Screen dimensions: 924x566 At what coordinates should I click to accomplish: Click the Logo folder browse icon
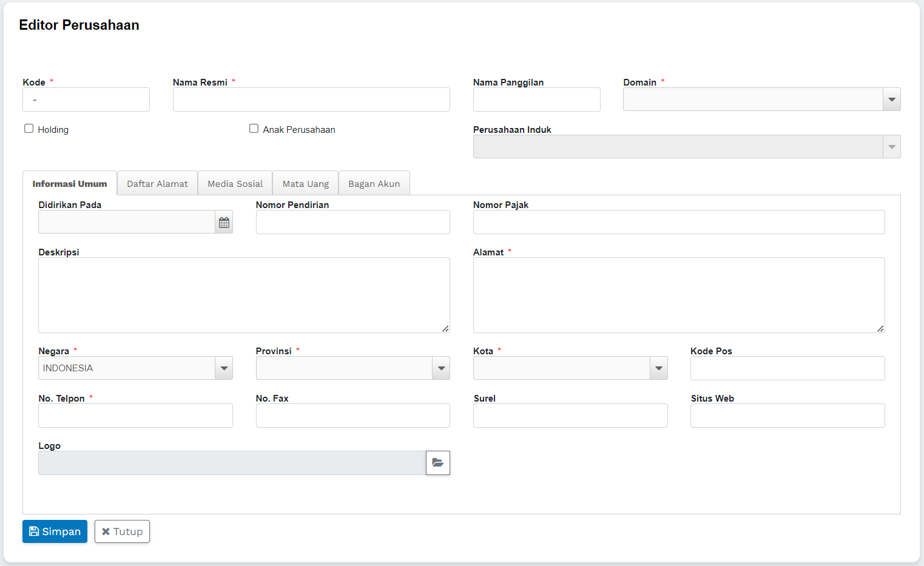(x=437, y=463)
